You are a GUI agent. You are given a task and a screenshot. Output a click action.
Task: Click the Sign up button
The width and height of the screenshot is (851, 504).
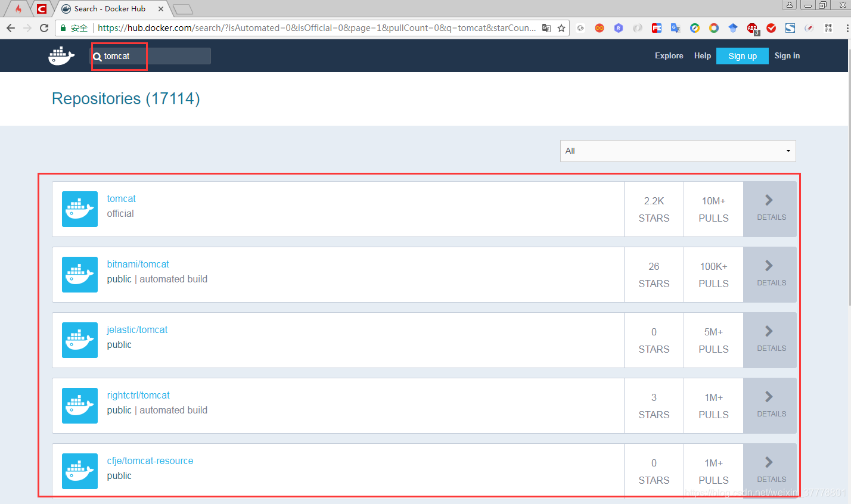(x=743, y=56)
